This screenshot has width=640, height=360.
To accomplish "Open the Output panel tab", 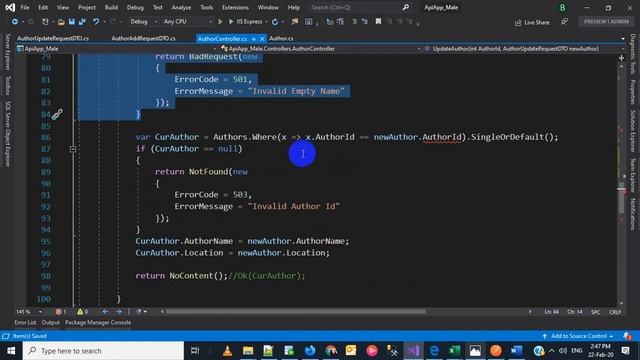I will [51, 322].
